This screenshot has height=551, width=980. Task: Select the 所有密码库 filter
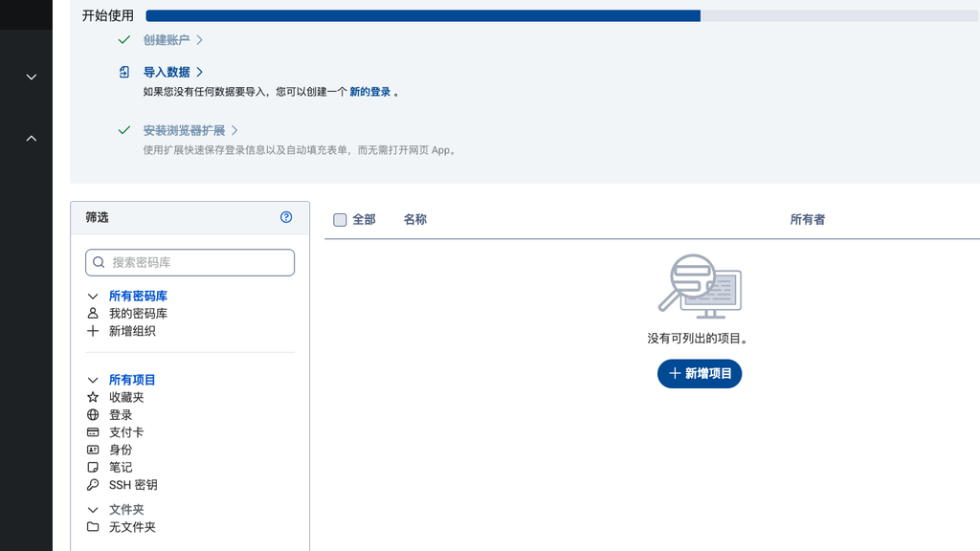138,297
